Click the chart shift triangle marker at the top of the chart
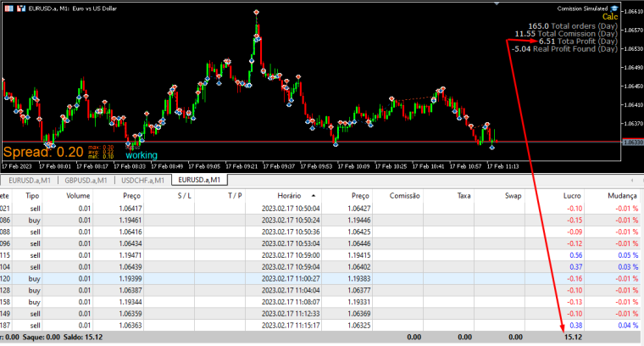Image resolution: width=644 pixels, height=346 pixels. (x=497, y=3)
